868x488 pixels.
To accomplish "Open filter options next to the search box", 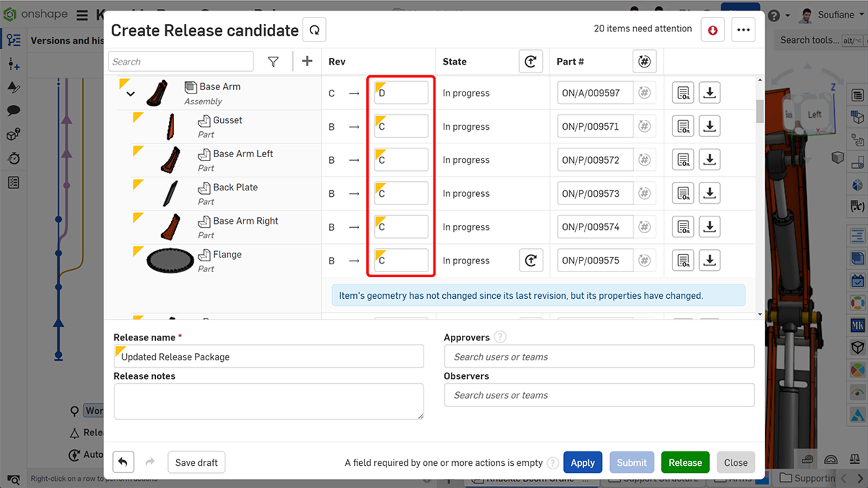I will pos(273,61).
